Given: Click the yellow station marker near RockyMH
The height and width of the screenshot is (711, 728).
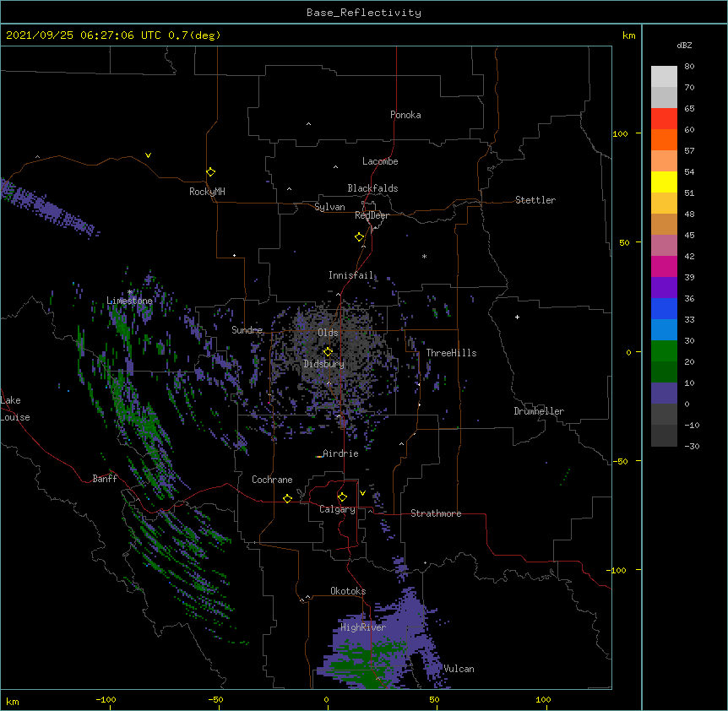Looking at the screenshot, I should [210, 172].
